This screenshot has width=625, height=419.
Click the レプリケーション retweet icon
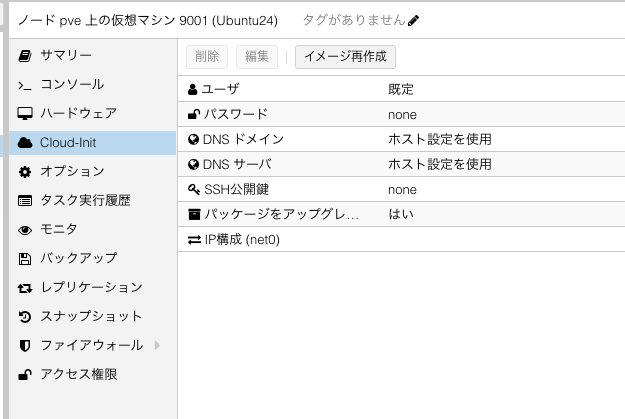(25, 288)
